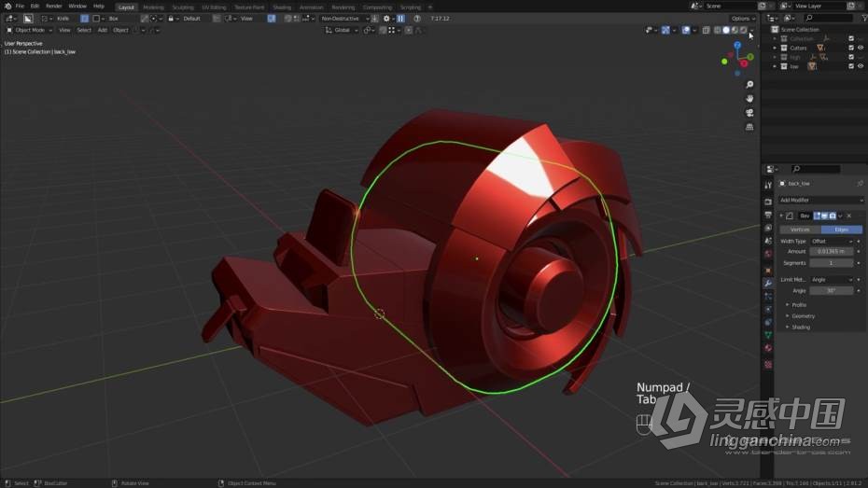
Task: Open viewport Add menu
Action: point(103,31)
